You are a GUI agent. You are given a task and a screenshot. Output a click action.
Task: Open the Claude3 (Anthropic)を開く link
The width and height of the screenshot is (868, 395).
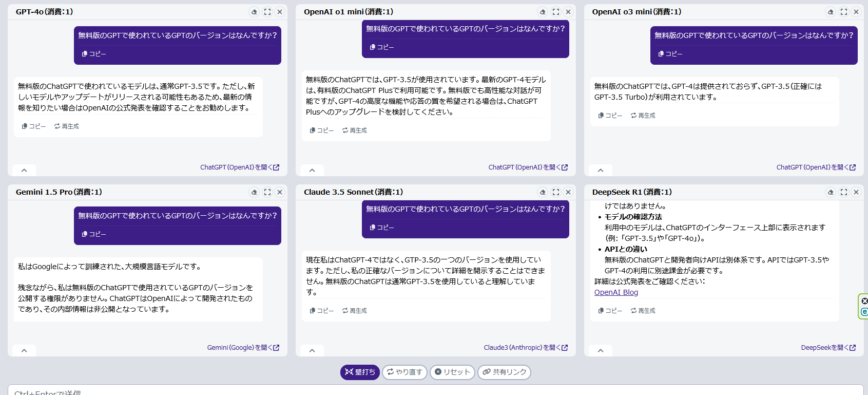[525, 348]
